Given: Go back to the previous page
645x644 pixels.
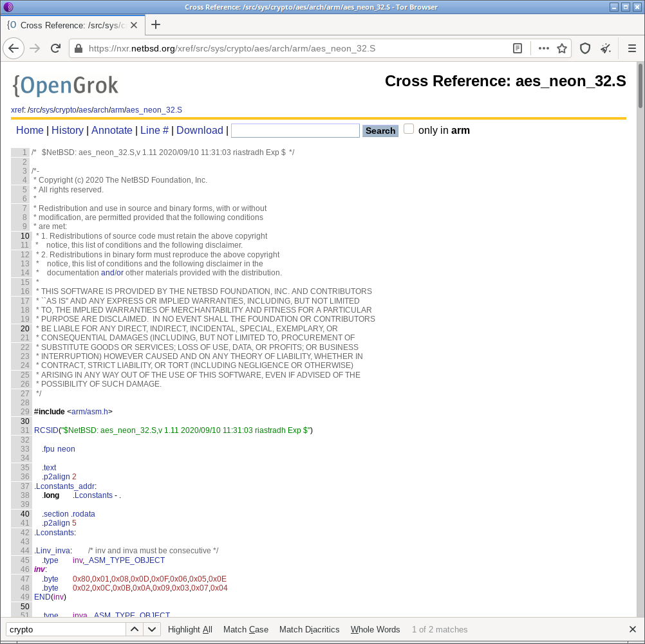Looking at the screenshot, I should tap(14, 48).
